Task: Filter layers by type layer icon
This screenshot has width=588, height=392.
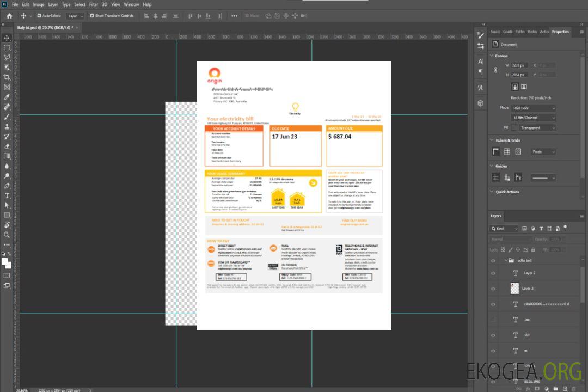Action: tap(541, 229)
